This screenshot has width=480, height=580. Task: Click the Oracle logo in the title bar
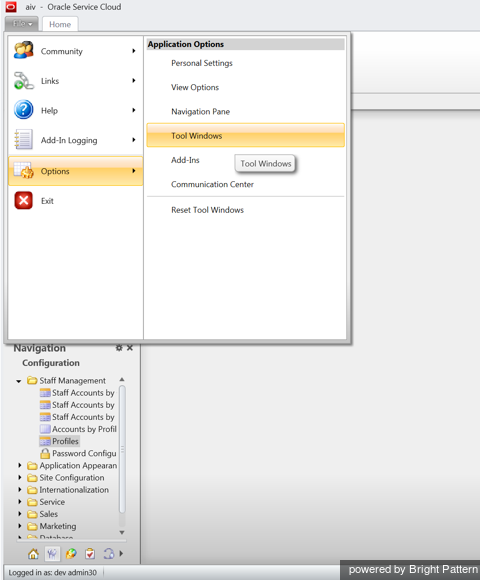click(x=11, y=7)
